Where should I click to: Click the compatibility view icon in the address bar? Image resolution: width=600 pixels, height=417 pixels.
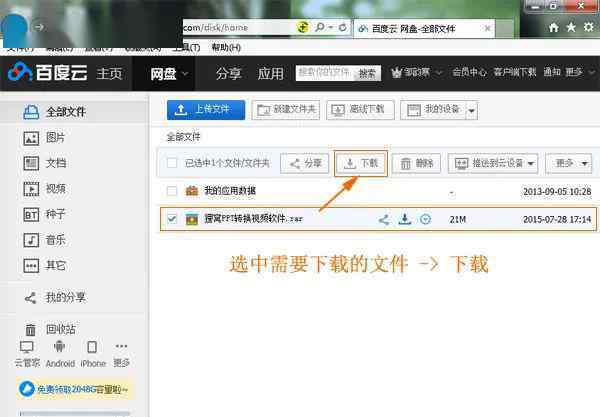pos(303,27)
